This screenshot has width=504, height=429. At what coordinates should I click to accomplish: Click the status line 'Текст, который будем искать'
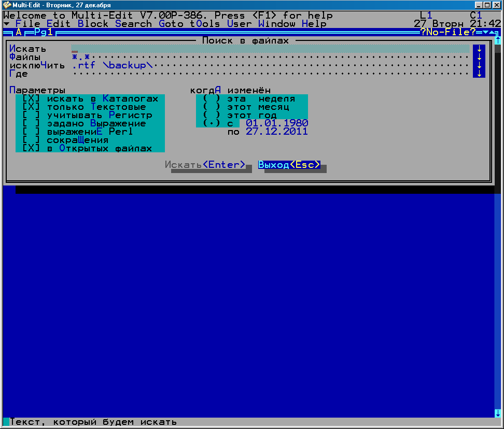tap(93, 422)
